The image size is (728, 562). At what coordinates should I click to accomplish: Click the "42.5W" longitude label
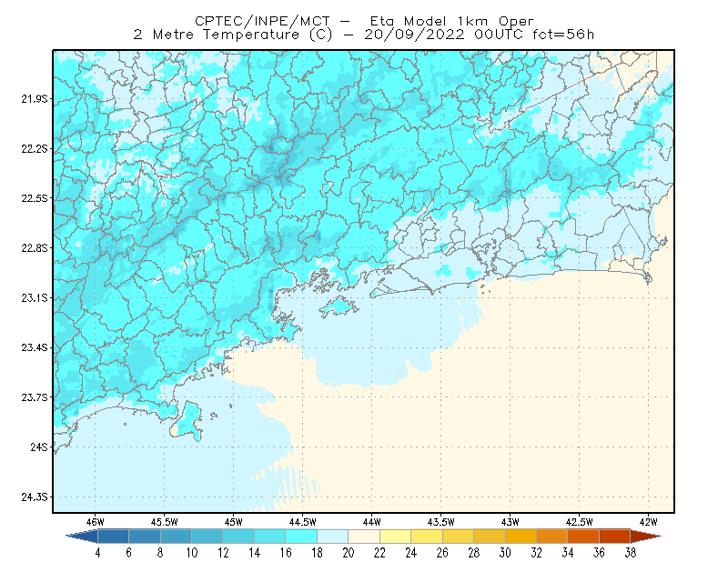tap(580, 522)
